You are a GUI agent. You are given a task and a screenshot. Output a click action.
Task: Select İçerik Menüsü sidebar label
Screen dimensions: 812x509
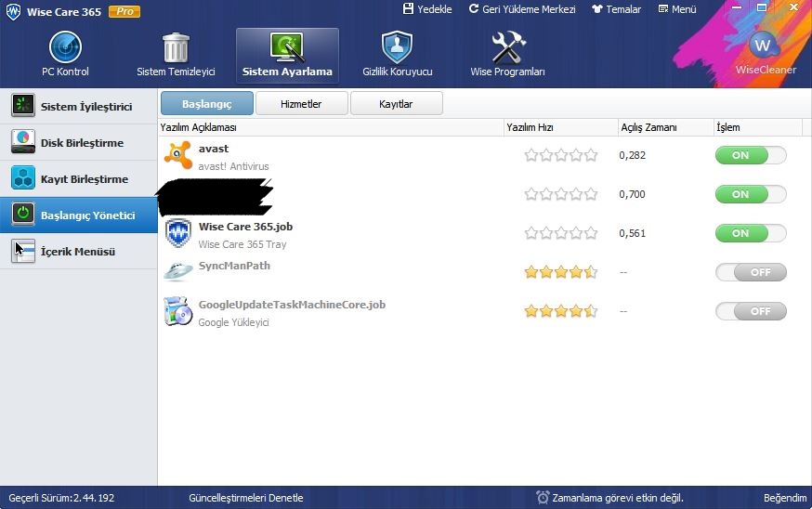point(78,252)
